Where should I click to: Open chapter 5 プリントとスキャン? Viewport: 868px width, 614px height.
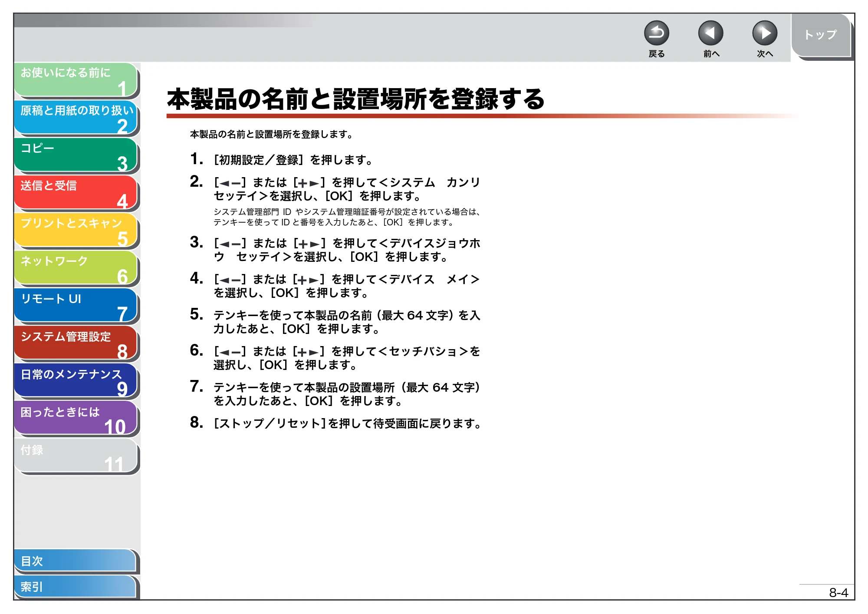click(x=76, y=230)
